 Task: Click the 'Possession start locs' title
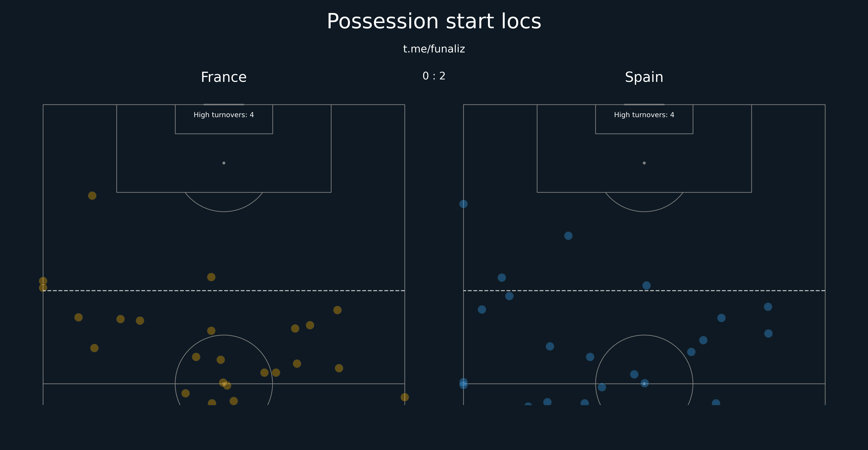pos(434,22)
